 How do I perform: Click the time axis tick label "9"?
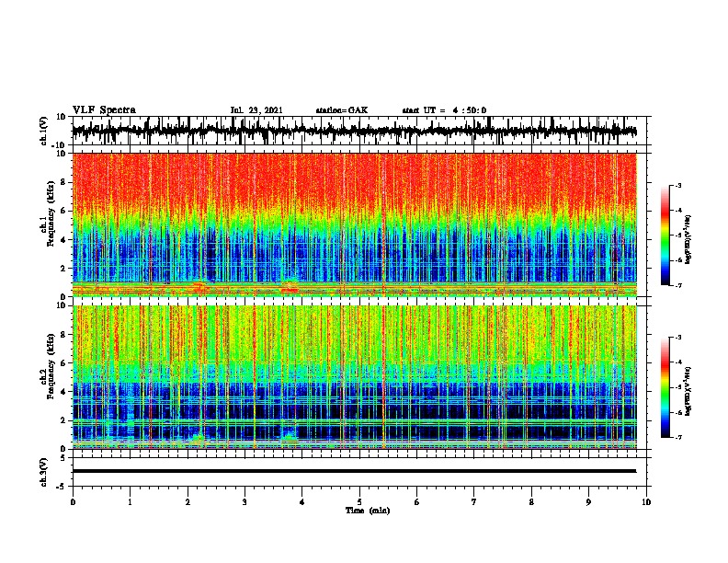pyautogui.click(x=588, y=502)
